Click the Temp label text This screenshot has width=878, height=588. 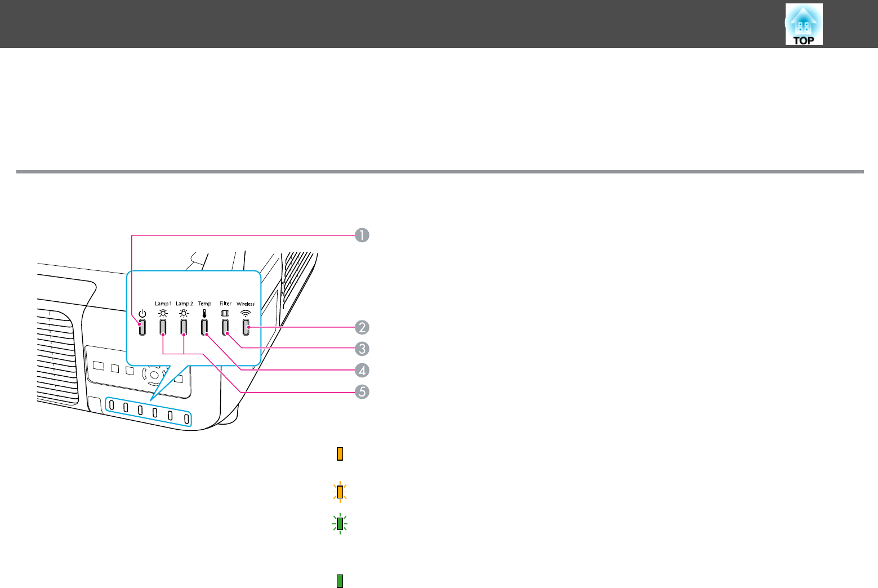point(204,304)
